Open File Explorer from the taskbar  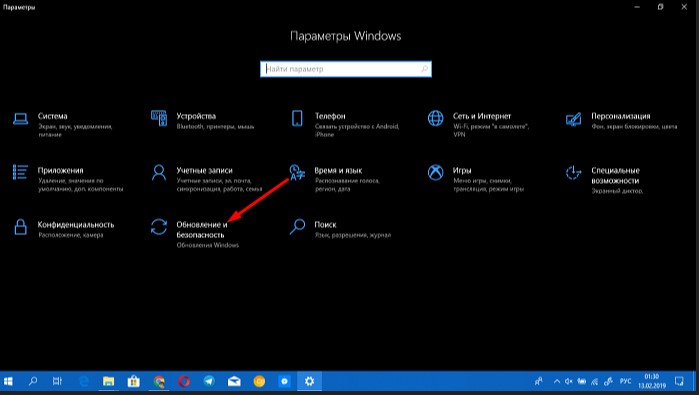[108, 382]
